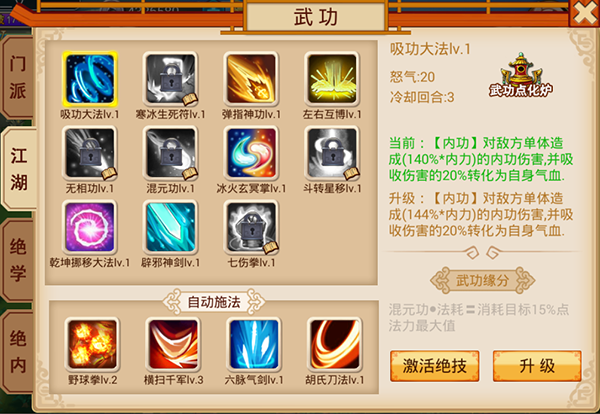The image size is (600, 414).
Task: Open the 绝学 side tab
Action: pyautogui.click(x=18, y=260)
